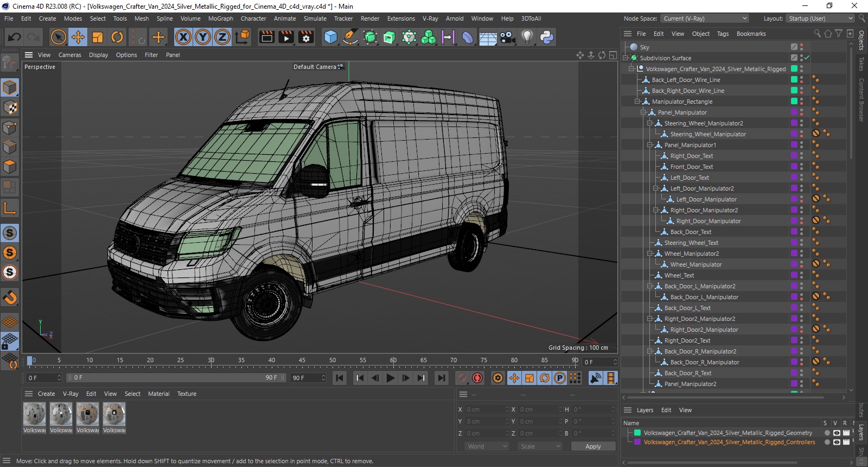Select the Right_Door2_Manipulator object
868x467 pixels.
704,330
